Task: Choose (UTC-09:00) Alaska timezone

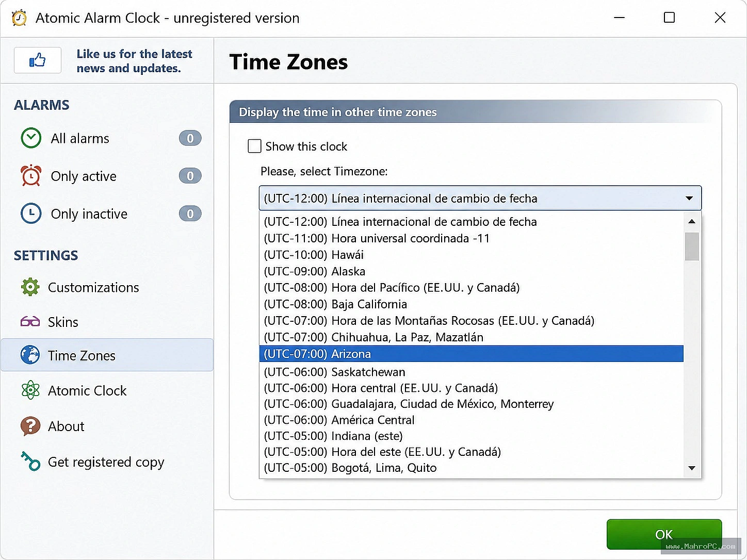Action: (x=471, y=271)
